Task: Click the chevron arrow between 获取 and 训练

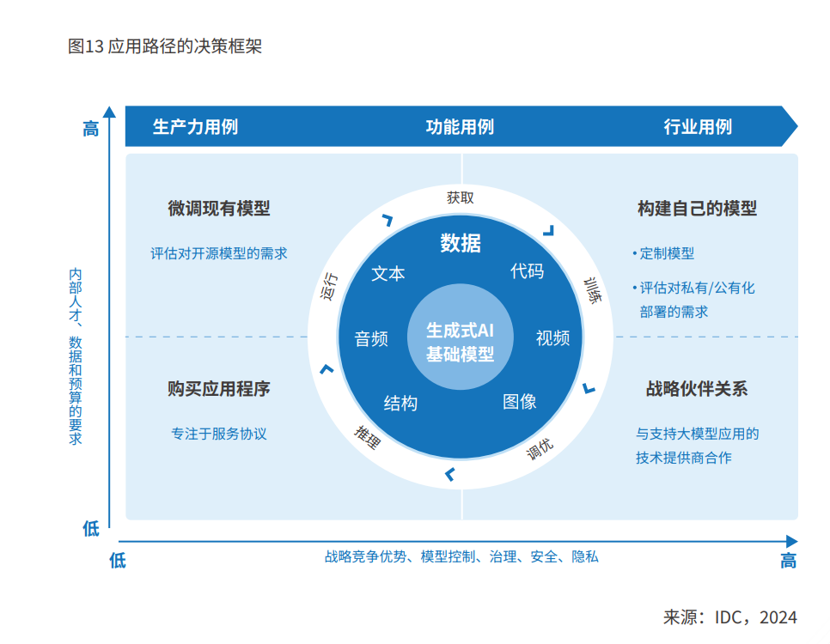Action: click(547, 230)
